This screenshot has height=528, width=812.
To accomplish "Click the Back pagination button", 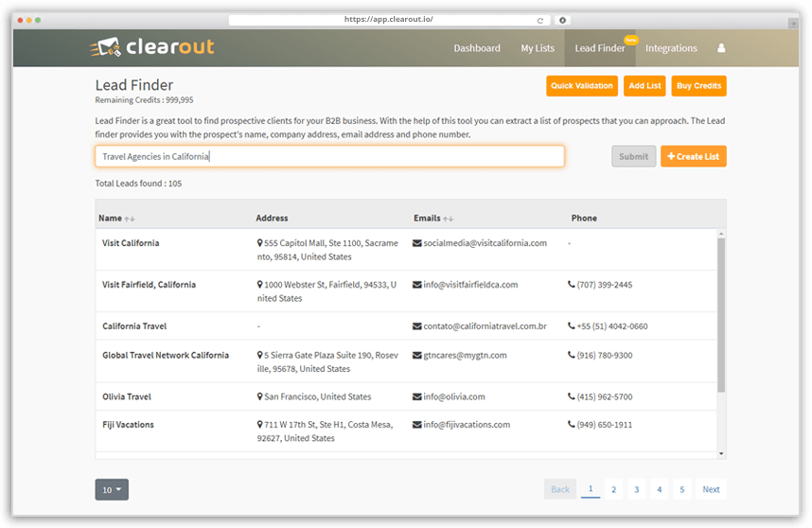I will 560,489.
